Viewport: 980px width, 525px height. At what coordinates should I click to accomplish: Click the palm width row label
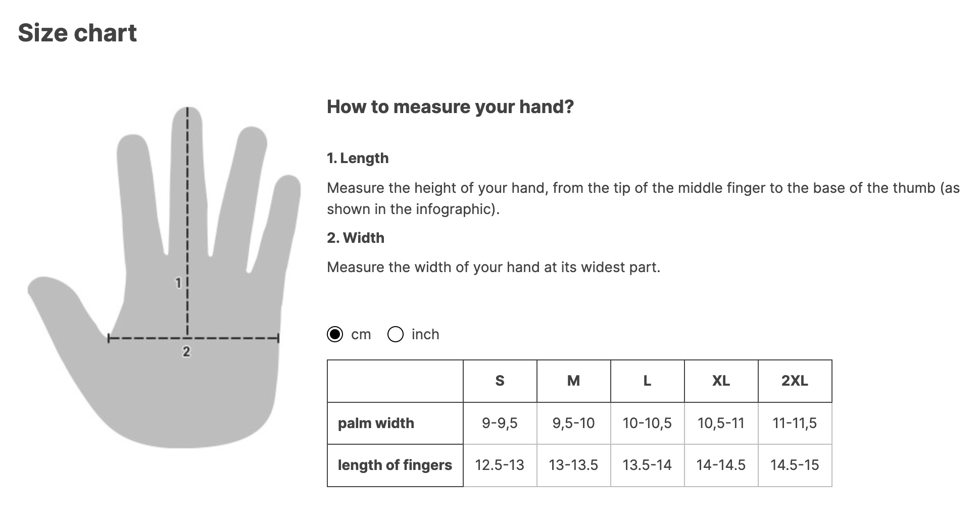point(376,423)
